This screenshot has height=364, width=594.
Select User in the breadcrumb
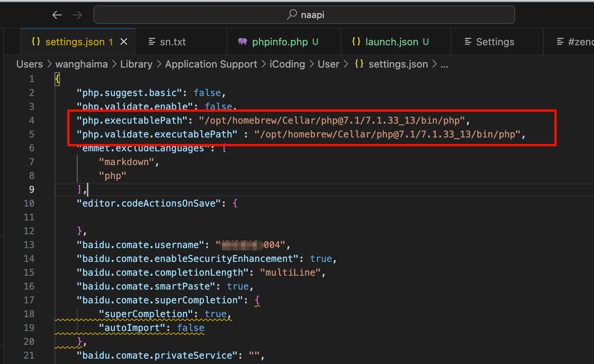tap(329, 64)
